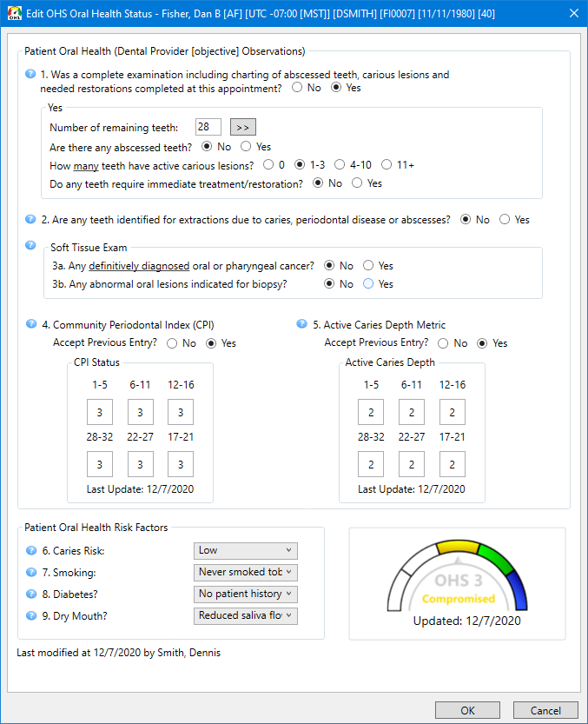
Task: Click the Cancel button
Action: [545, 710]
